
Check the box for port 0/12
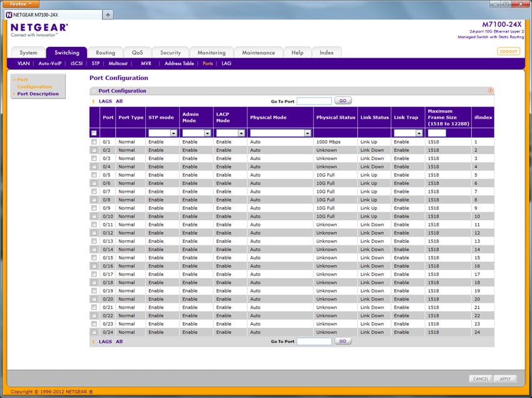click(94, 233)
